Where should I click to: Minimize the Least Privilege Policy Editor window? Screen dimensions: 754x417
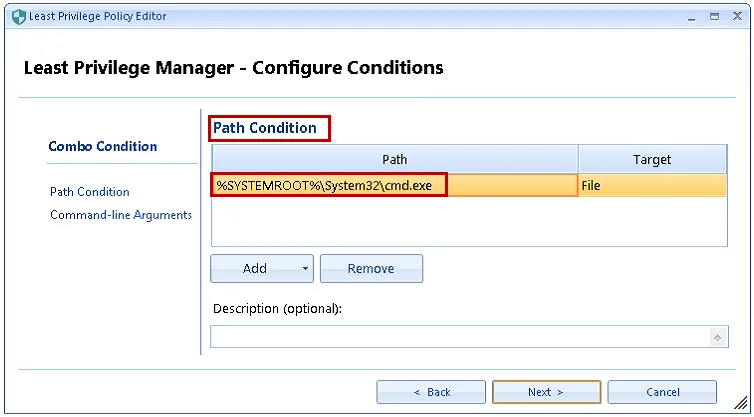[690, 17]
